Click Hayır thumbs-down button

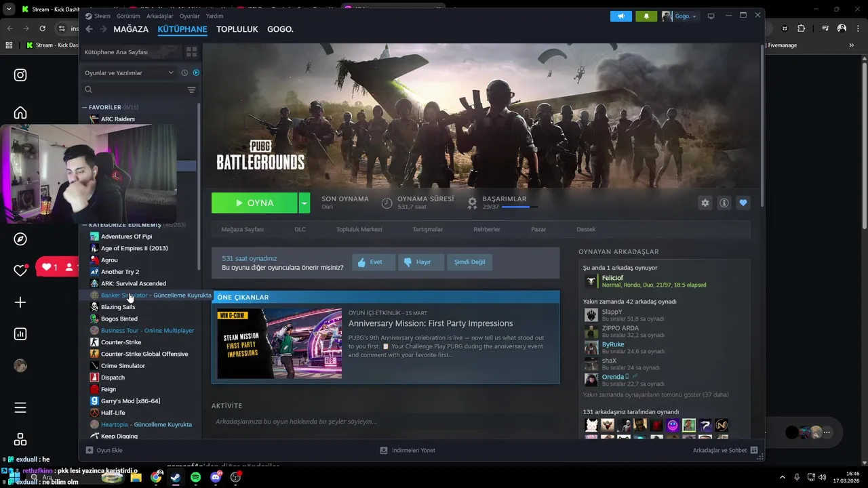[421, 262]
